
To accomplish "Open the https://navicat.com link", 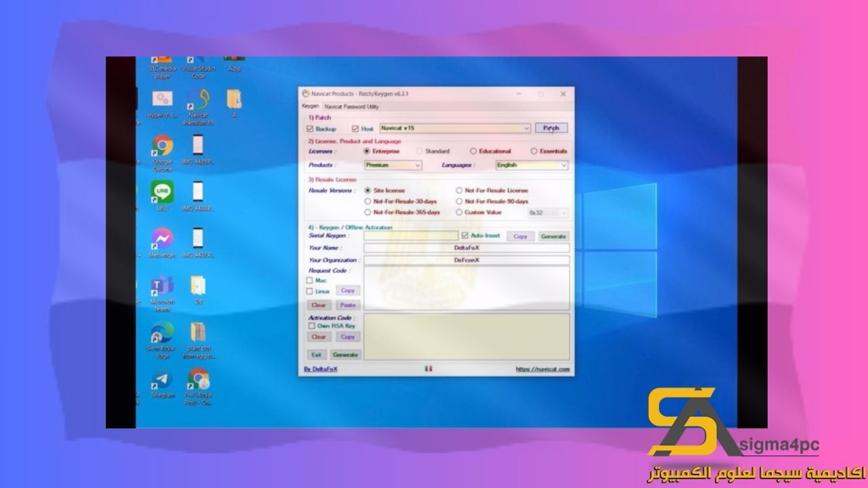I will tap(542, 369).
